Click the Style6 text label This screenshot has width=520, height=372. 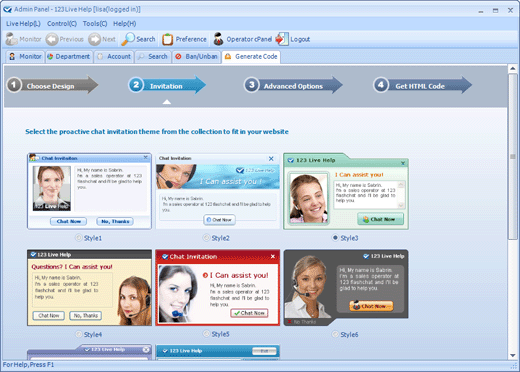coord(349,334)
